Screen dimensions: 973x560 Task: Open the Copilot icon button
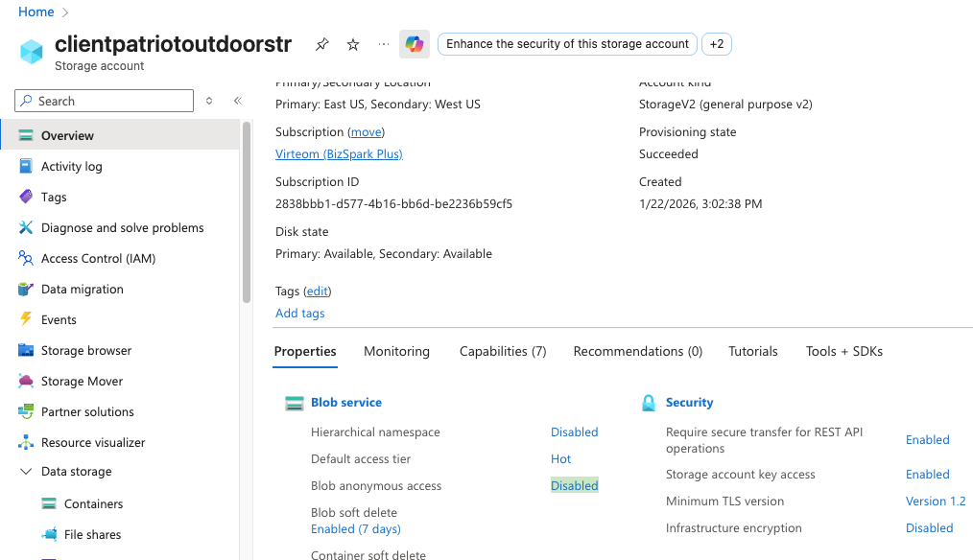[415, 44]
